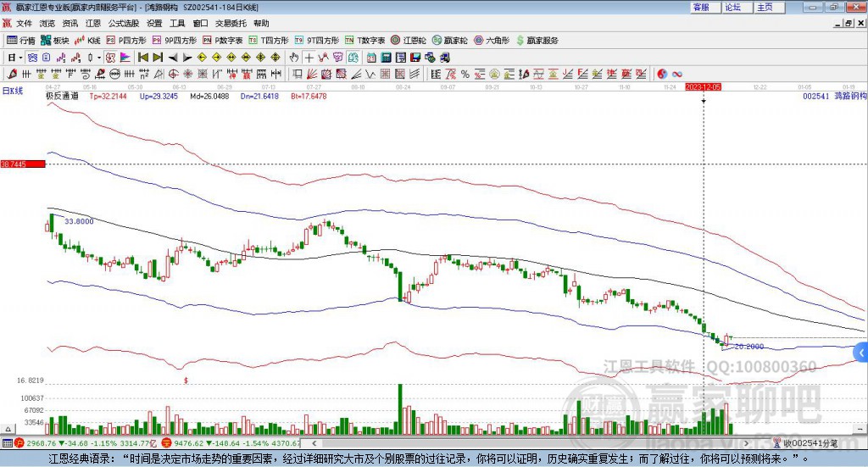Click the red pencil draw icon
This screenshot has width=868, height=467.
(x=12, y=74)
